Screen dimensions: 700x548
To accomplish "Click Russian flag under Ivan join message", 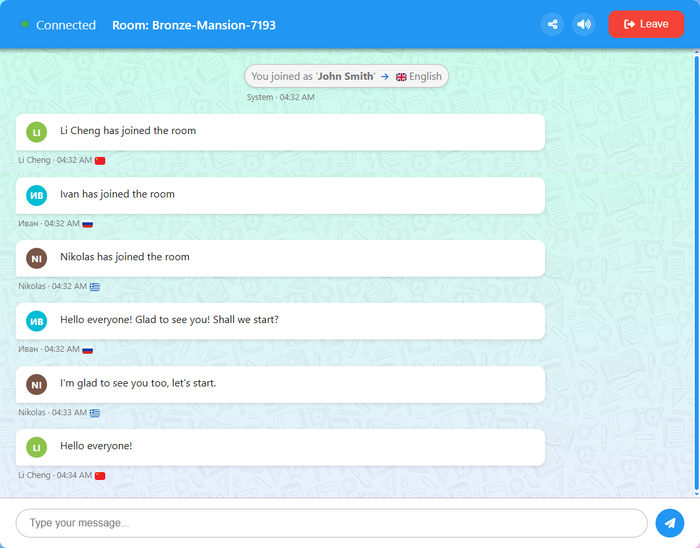I will 88,224.
